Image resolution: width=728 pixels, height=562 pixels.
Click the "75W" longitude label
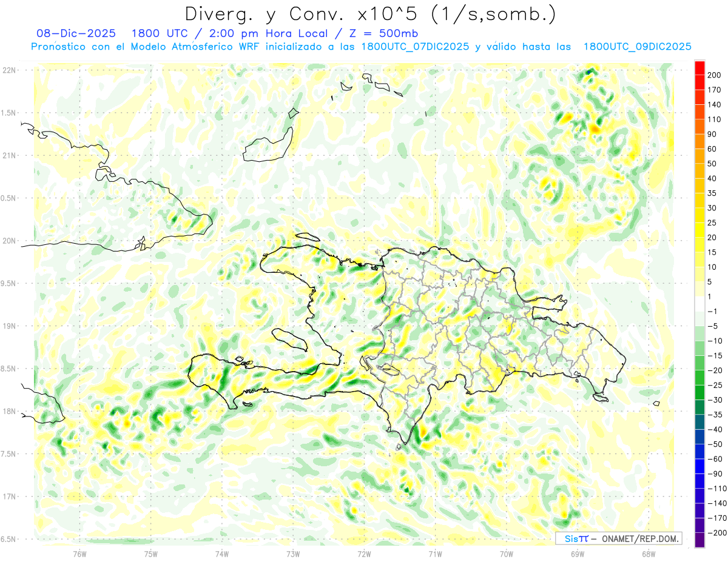[x=151, y=554]
